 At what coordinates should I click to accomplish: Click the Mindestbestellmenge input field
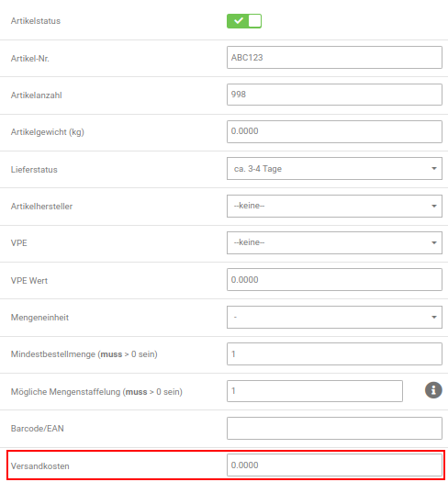334,353
